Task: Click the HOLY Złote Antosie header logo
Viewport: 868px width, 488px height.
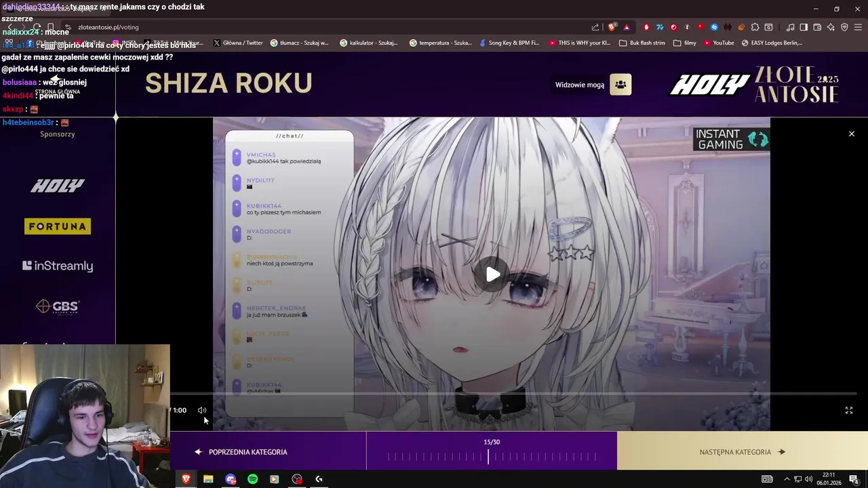Action: click(x=754, y=85)
